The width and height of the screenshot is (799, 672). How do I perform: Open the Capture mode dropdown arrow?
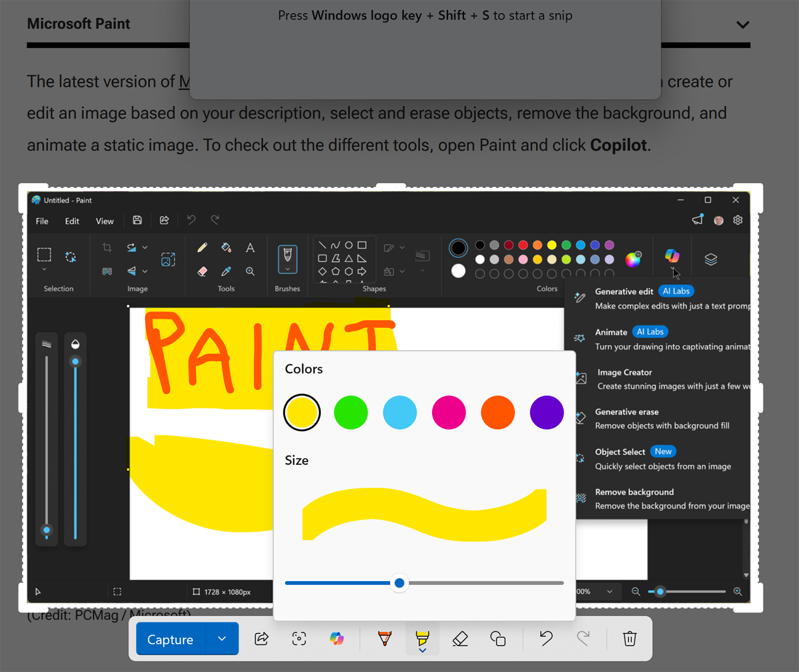pos(222,639)
